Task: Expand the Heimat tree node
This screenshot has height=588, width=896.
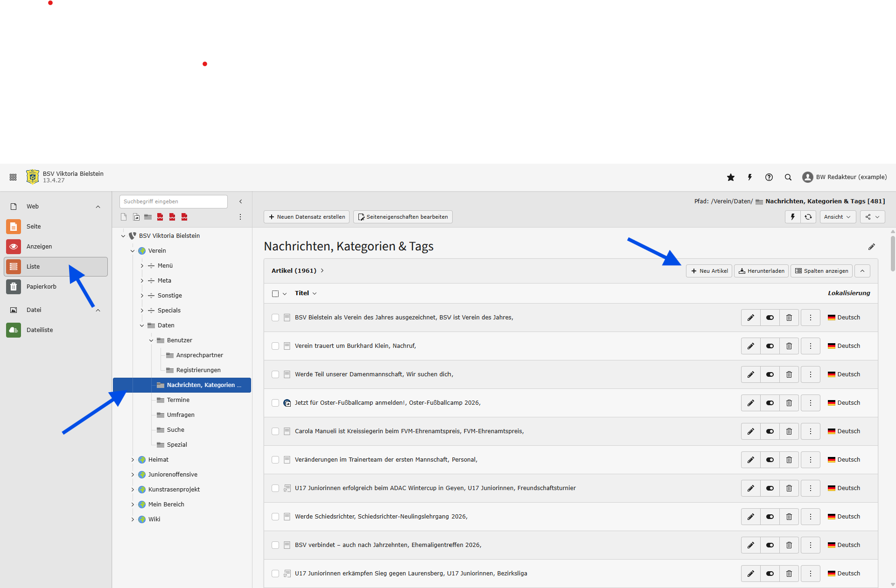Action: (133, 460)
